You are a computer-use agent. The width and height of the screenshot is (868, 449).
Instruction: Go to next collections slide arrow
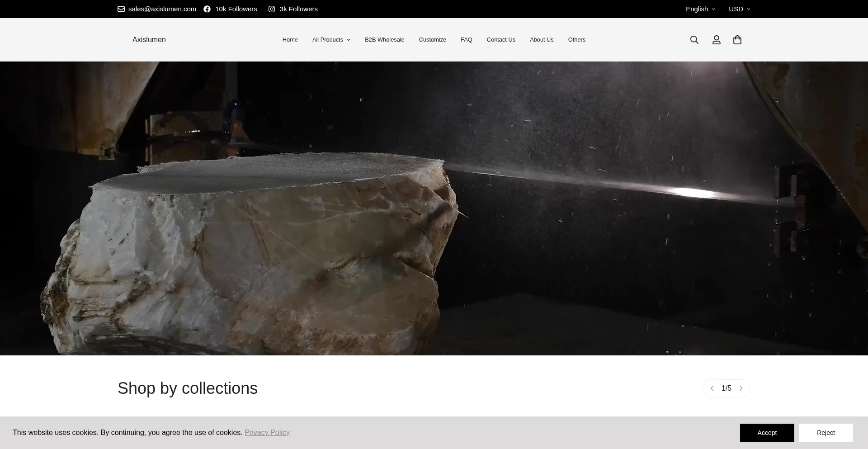click(741, 388)
